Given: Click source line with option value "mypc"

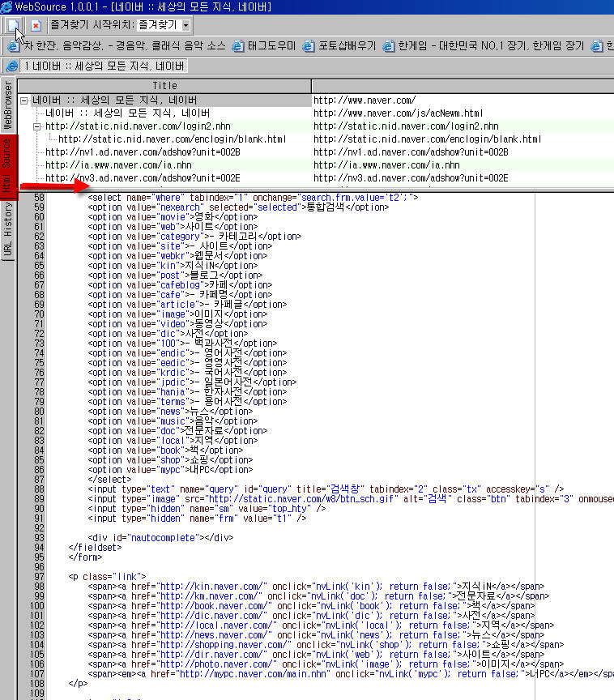Looking at the screenshot, I should [170, 470].
